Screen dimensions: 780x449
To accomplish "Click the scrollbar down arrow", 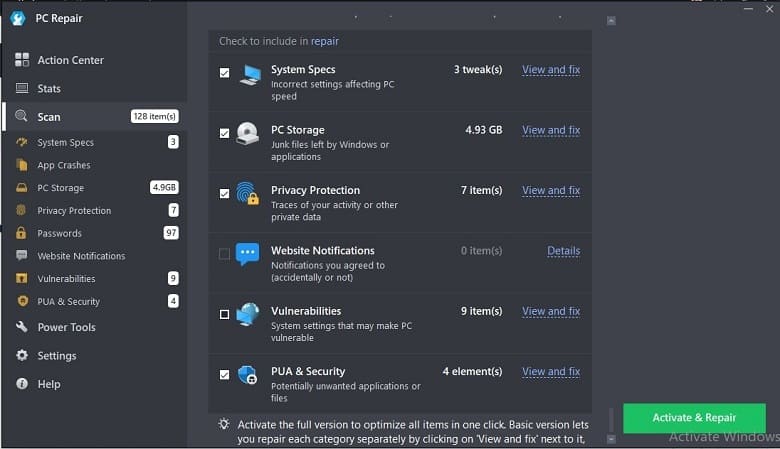I will [x=611, y=439].
